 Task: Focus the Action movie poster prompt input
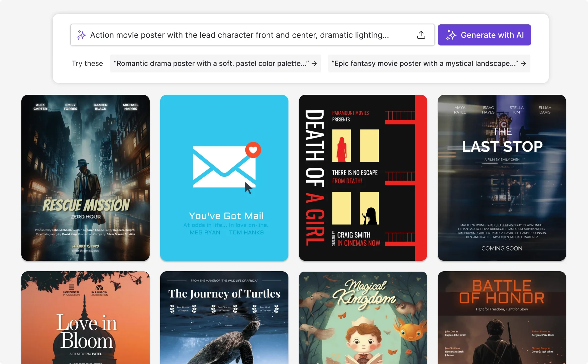click(x=252, y=35)
